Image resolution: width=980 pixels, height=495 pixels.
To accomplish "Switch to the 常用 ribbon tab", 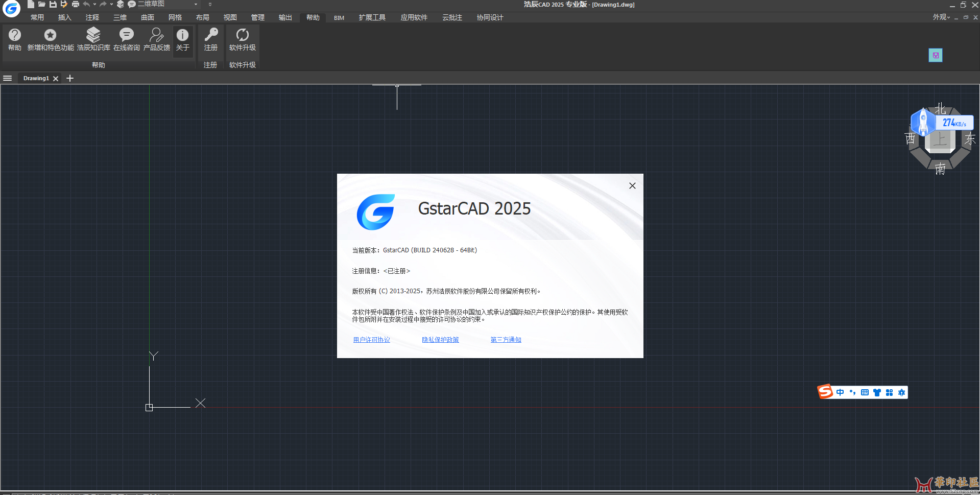I will pyautogui.click(x=37, y=17).
